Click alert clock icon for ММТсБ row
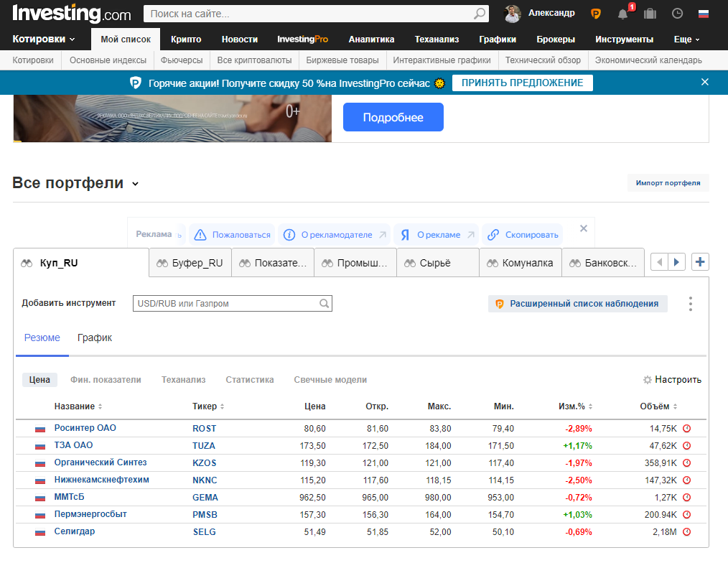 [686, 497]
